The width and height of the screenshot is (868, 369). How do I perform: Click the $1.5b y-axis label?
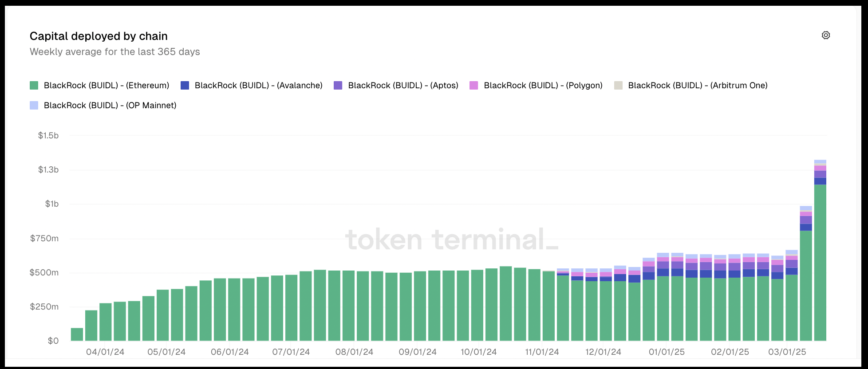click(48, 136)
